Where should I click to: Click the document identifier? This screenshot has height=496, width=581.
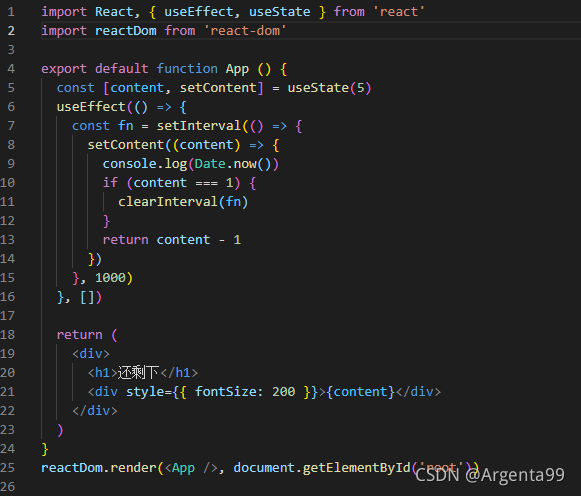coord(264,468)
